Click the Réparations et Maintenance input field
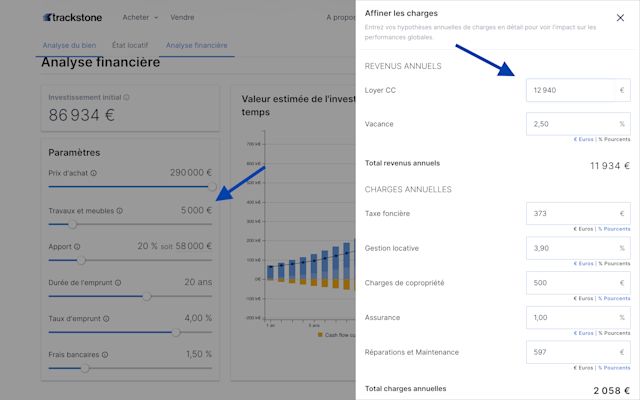 click(x=578, y=352)
